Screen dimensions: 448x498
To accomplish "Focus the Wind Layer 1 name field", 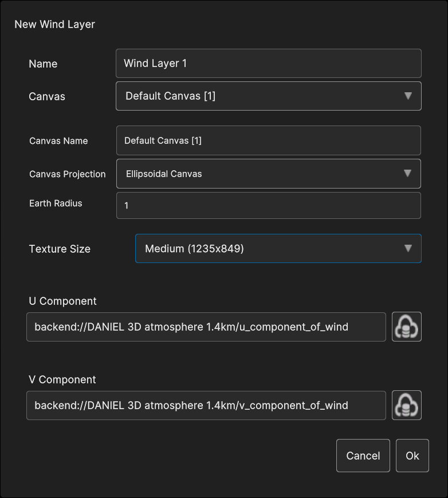I will pos(269,63).
